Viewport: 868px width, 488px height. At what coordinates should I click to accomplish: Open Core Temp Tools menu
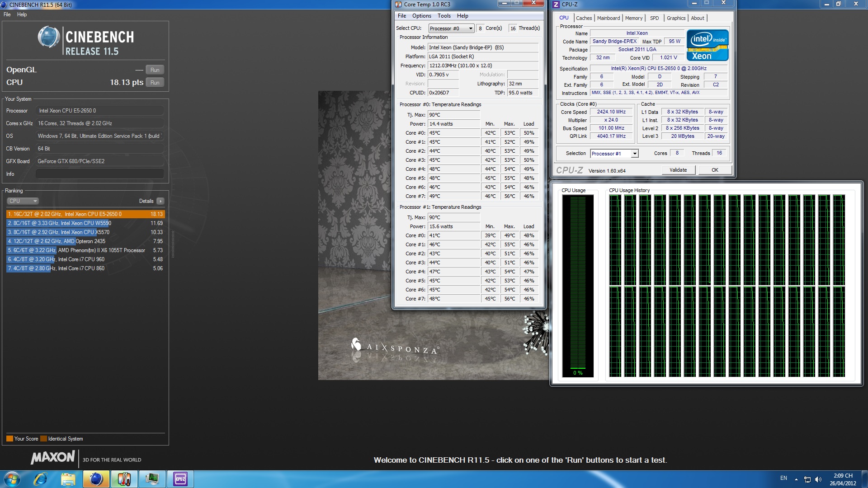coord(444,16)
